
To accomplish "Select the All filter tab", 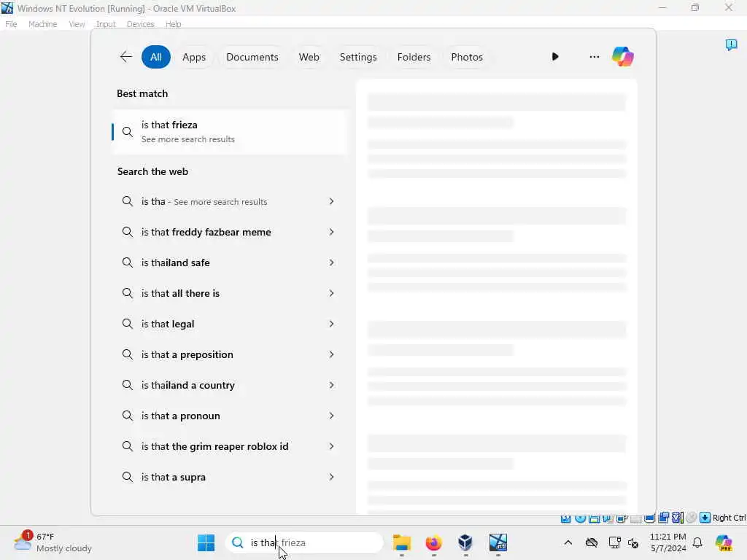I will coord(156,57).
